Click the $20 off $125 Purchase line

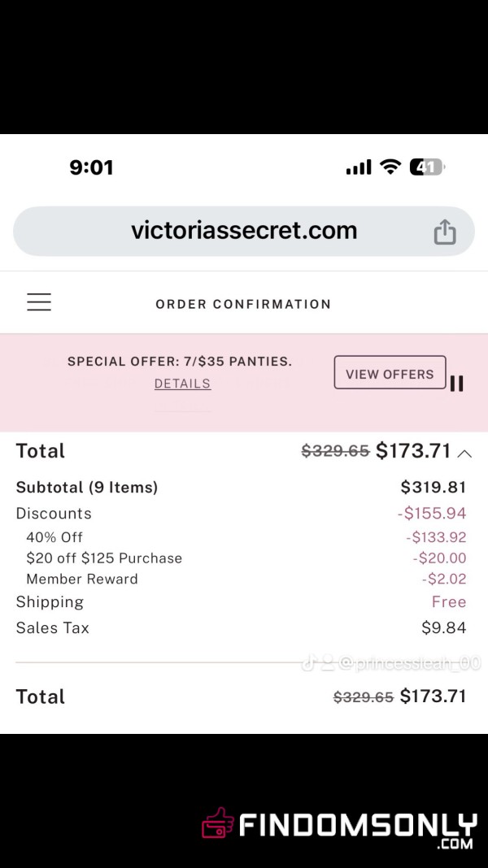click(241, 558)
